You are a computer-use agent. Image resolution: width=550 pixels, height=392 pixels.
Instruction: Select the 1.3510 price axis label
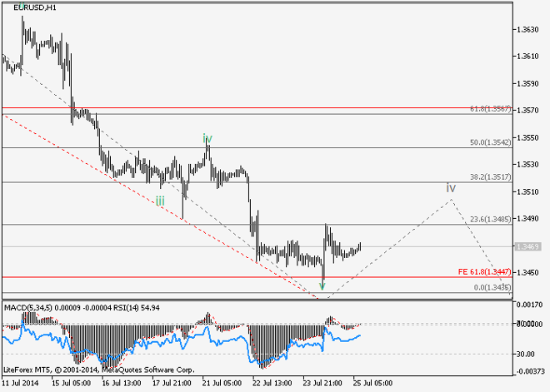tap(527, 192)
